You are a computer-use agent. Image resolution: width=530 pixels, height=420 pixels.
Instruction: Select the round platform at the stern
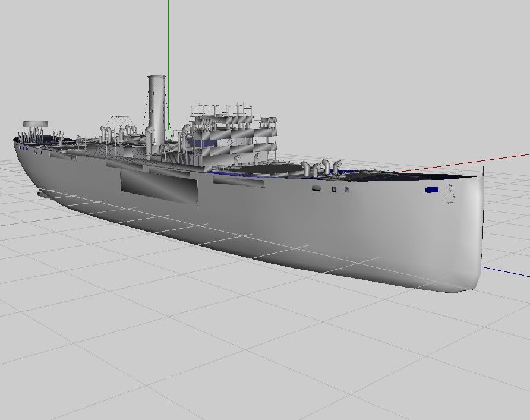36,124
